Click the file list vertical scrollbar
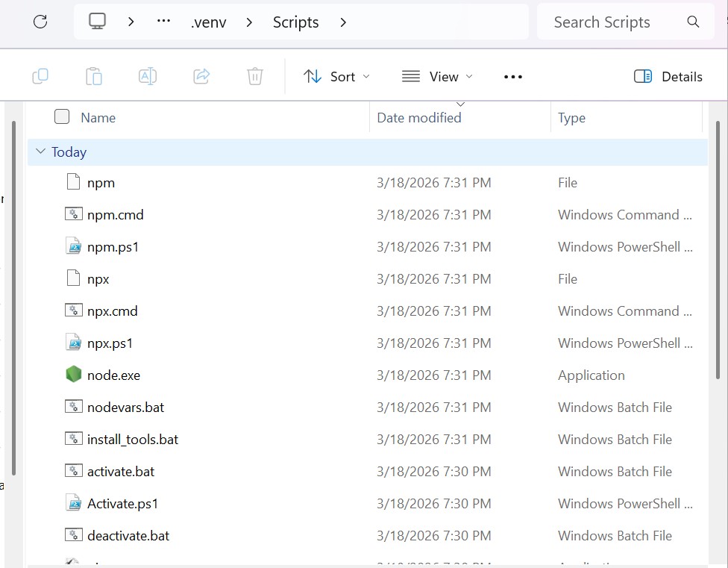 pos(719,250)
